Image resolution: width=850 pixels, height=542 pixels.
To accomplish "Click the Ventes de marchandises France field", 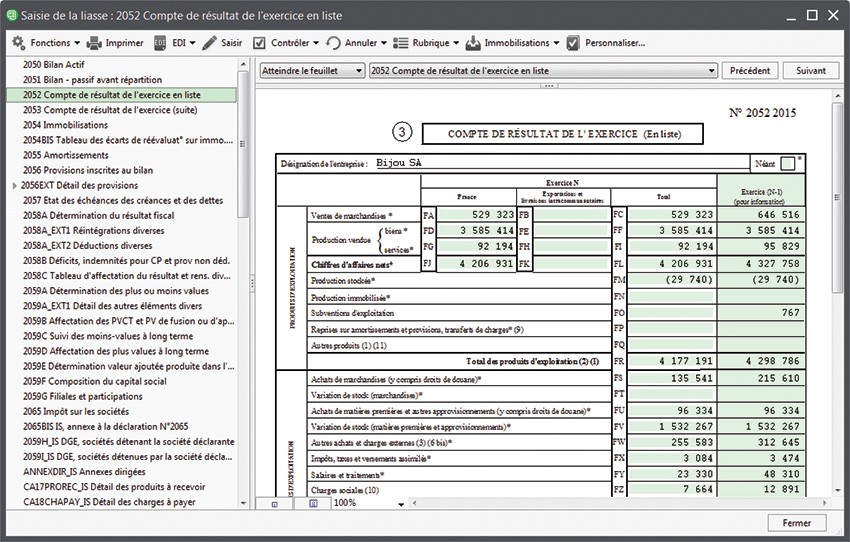I will [477, 215].
